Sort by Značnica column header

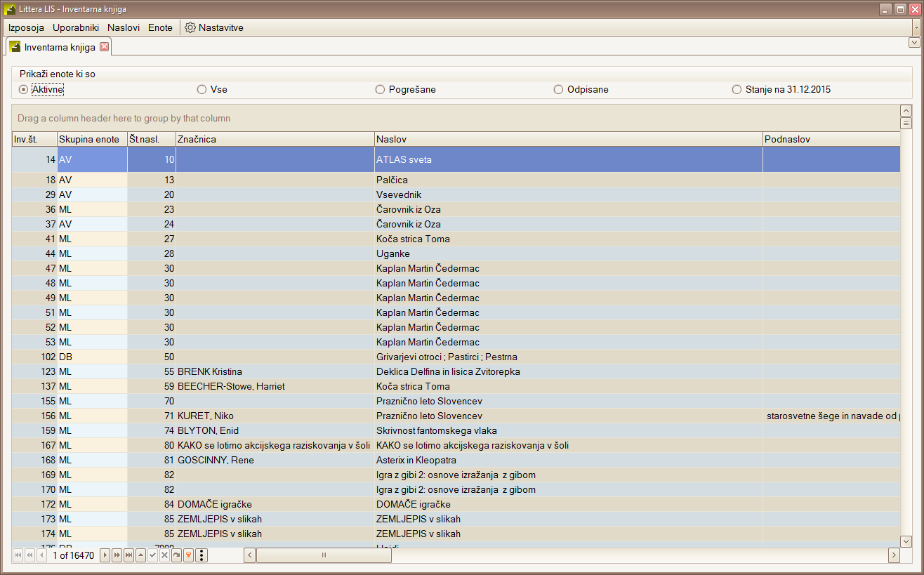275,139
